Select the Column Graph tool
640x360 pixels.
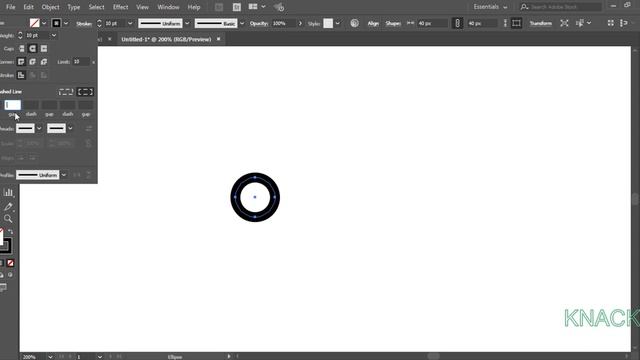(x=8, y=192)
